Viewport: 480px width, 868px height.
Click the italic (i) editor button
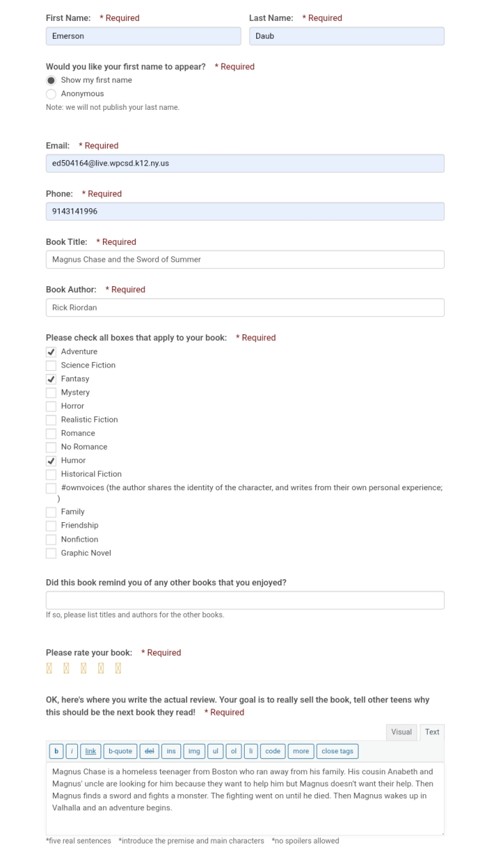pos(72,751)
